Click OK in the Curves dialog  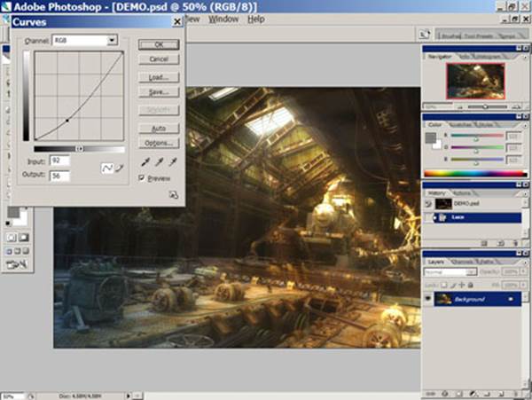(159, 44)
